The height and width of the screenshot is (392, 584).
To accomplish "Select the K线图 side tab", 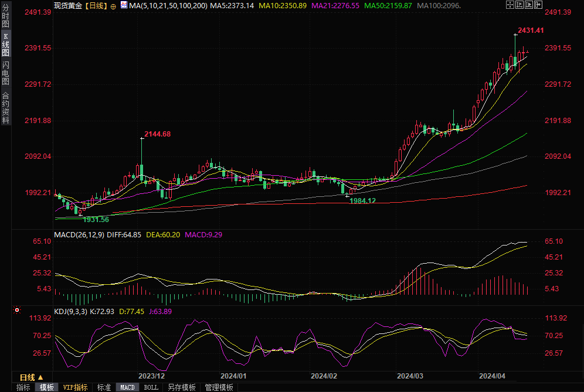I will tap(6, 44).
